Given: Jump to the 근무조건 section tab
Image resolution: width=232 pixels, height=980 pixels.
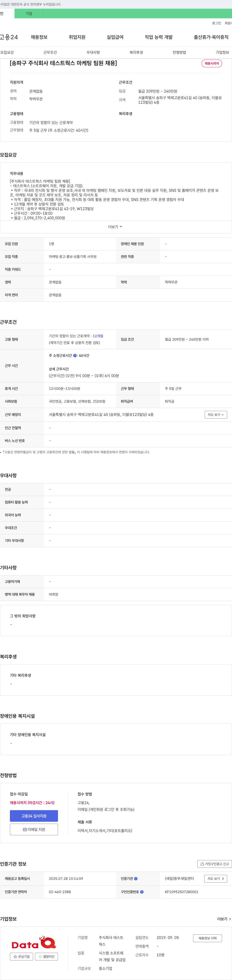Looking at the screenshot, I should (50, 53).
